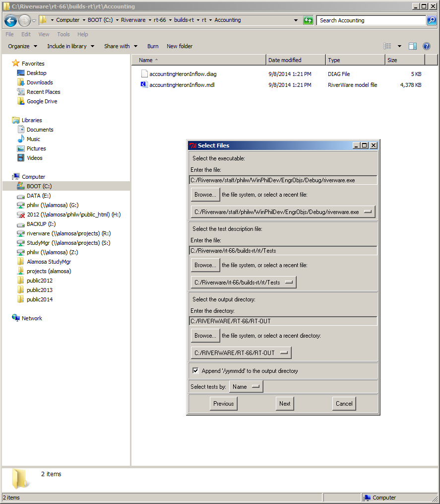Click the test description path field

click(x=283, y=250)
